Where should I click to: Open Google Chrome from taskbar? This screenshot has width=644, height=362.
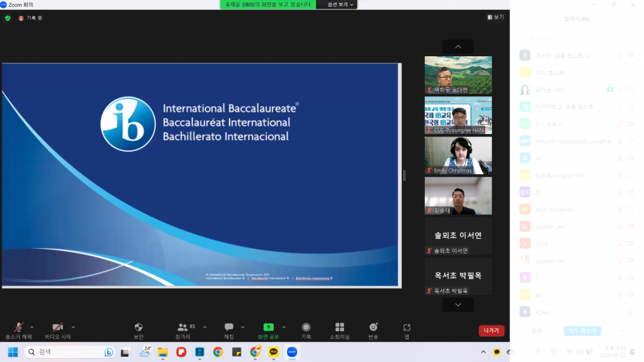coord(218,352)
